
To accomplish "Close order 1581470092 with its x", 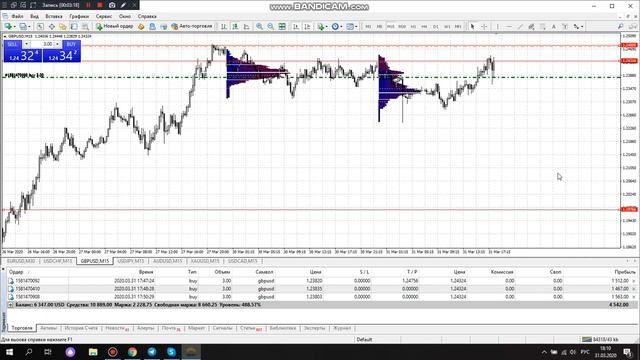I will [633, 281].
